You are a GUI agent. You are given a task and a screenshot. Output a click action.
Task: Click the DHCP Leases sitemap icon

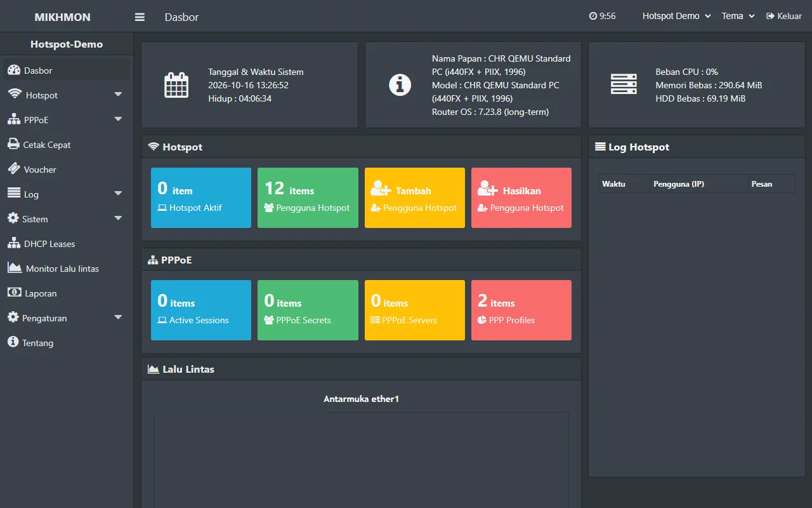coord(14,243)
